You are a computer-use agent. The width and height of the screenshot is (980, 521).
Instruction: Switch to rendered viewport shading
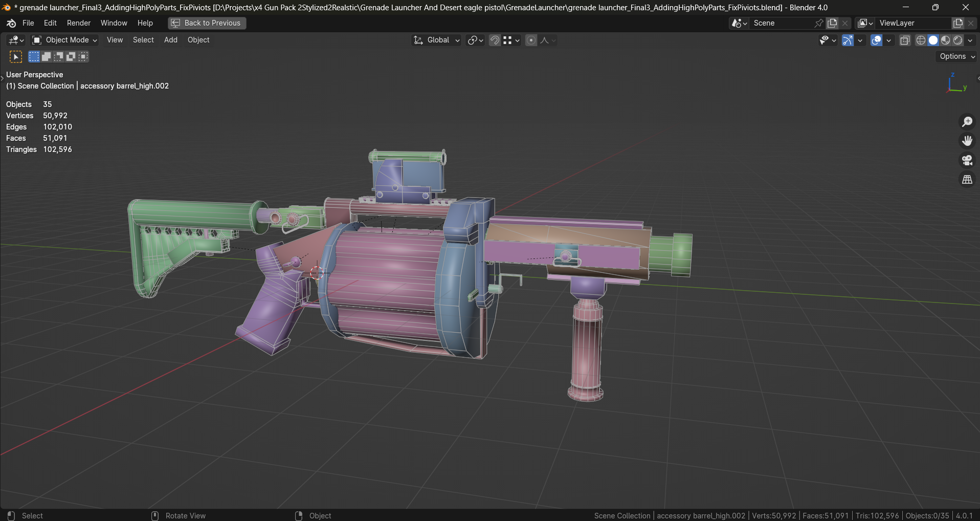point(958,40)
